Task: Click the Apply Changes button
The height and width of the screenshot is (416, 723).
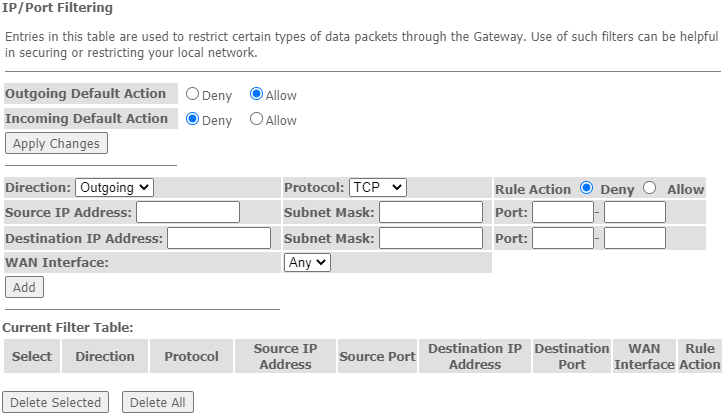Action: click(56, 143)
